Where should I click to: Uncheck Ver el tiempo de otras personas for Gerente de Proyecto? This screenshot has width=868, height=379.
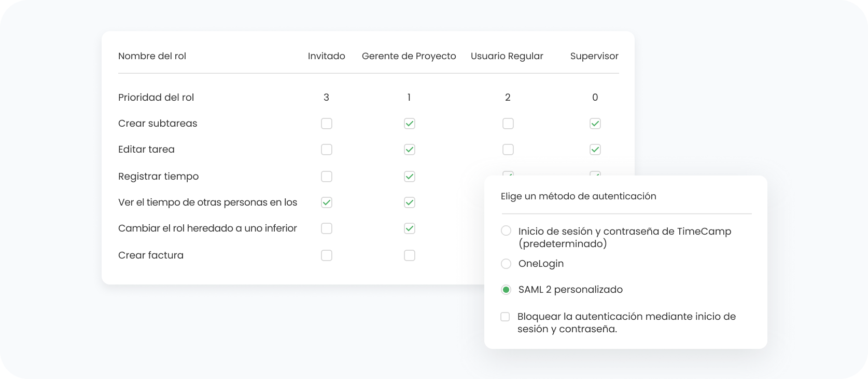tap(410, 202)
